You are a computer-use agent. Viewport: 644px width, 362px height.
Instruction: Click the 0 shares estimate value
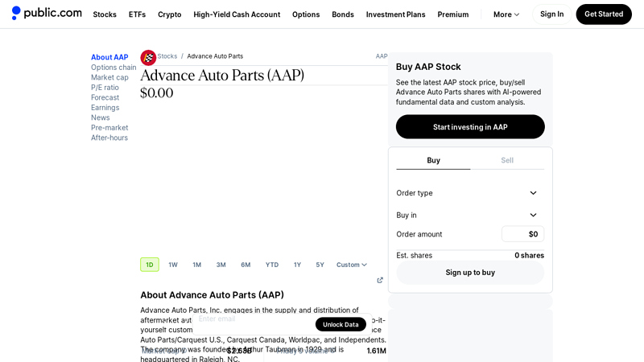click(x=530, y=255)
